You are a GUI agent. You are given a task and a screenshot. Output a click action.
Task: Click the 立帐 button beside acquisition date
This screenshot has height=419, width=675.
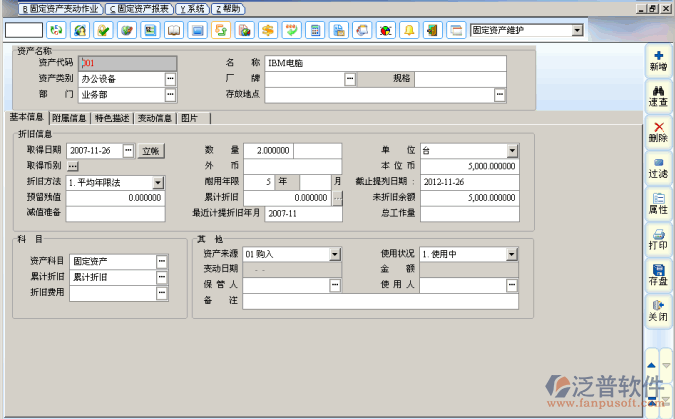(x=150, y=150)
